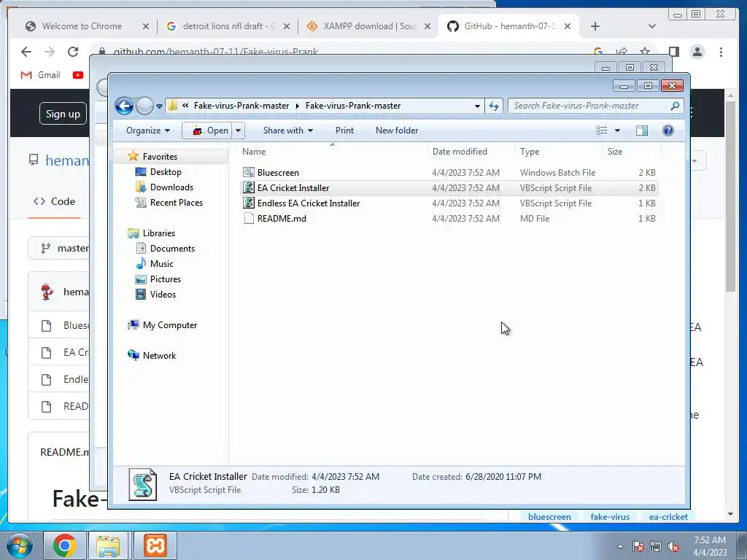Select the README.md file
This screenshot has width=747, height=560.
tap(449, 219)
